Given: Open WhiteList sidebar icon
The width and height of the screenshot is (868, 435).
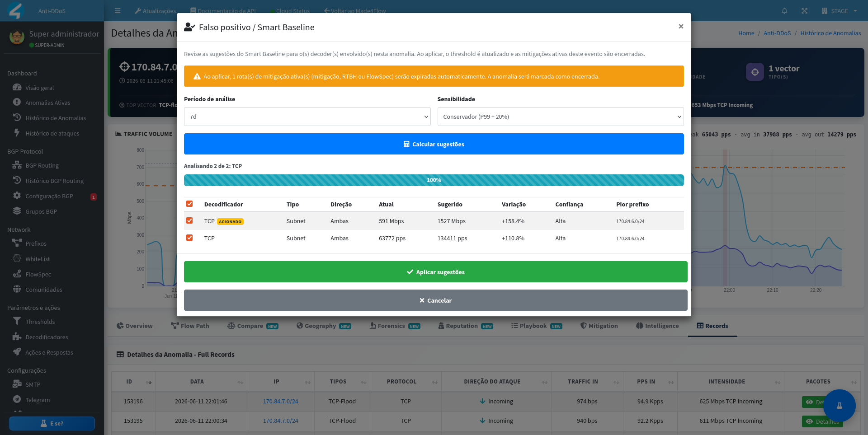Looking at the screenshot, I should pos(17,258).
